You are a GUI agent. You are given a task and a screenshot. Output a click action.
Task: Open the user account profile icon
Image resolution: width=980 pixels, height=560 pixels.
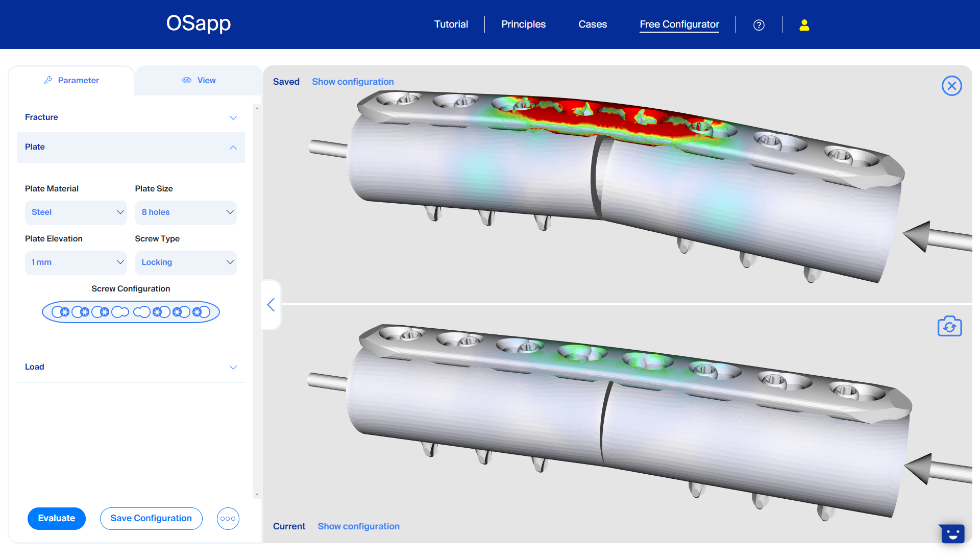804,25
